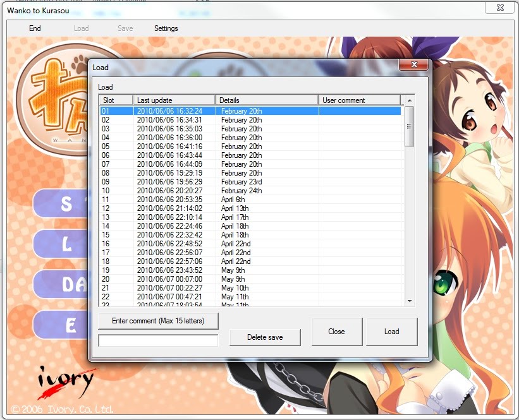Click timestamp 2010/06/07 00:07:00

[169, 279]
